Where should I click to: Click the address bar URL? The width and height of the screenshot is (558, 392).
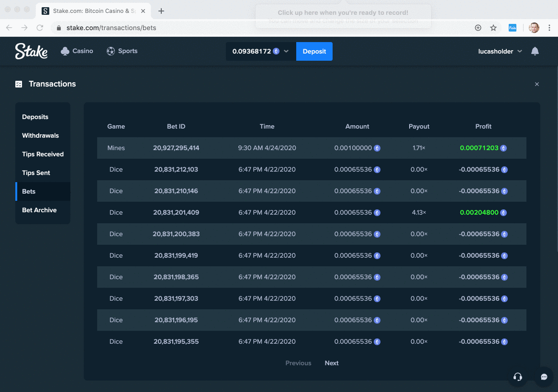tap(112, 28)
